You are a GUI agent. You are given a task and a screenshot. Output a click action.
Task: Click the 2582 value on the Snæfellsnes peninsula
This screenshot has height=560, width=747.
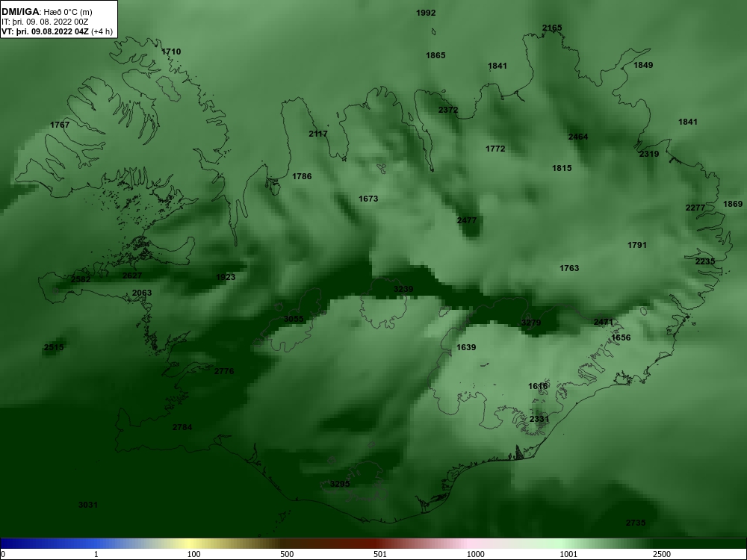point(81,279)
